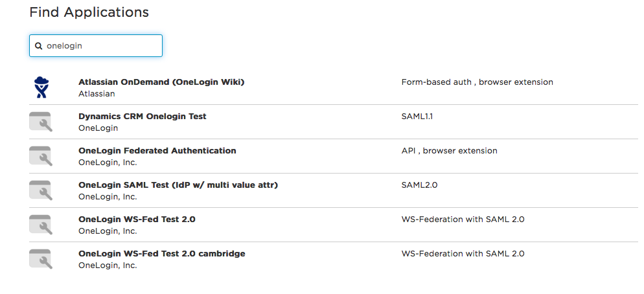Click the OneLogin WS-Fed Test 2.0 icon

coord(41,225)
